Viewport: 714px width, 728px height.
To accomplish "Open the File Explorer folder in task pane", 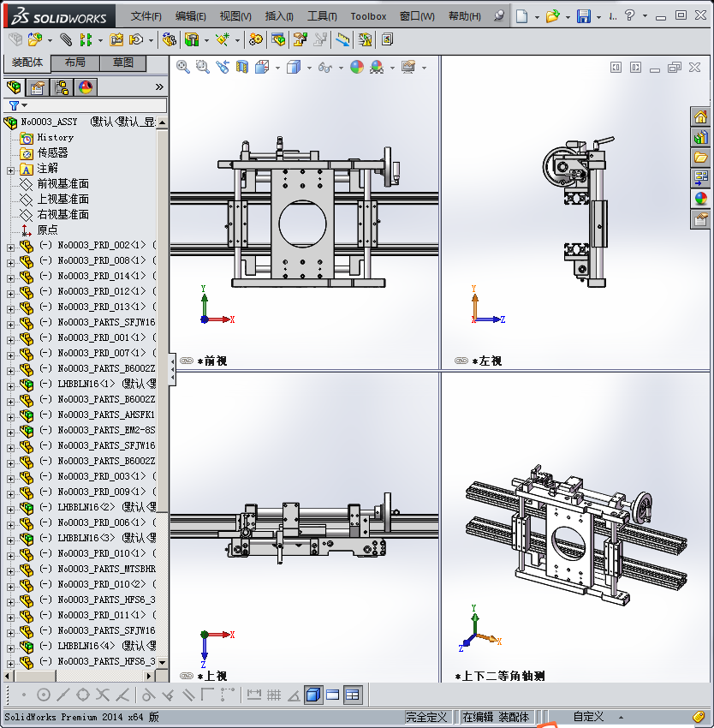I will point(700,158).
